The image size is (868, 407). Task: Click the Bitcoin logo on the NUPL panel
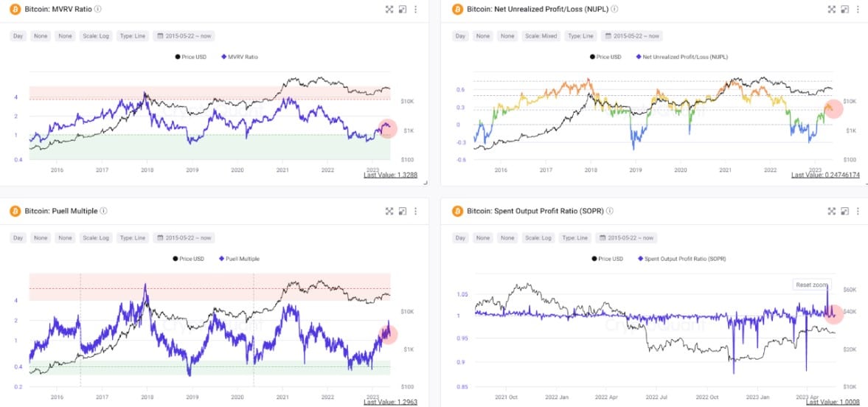coord(456,10)
